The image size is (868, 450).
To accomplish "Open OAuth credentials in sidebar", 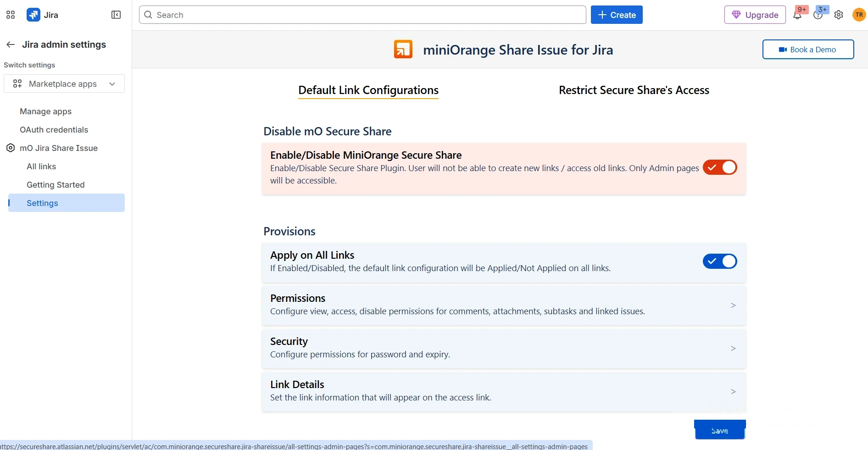I will point(54,130).
